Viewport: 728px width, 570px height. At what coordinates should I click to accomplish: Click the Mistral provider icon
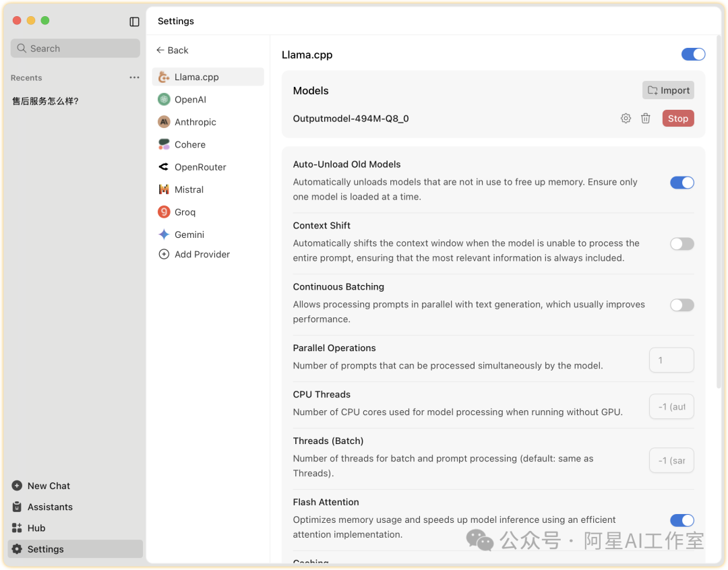(x=164, y=189)
